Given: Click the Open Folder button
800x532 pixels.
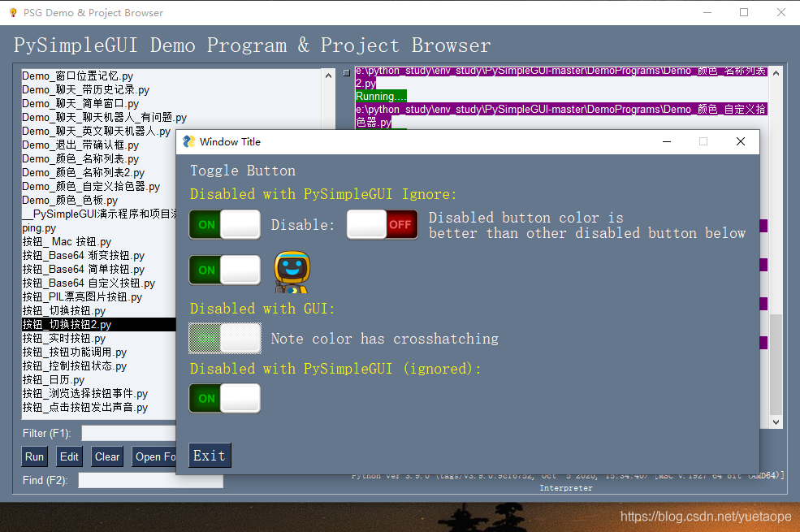Looking at the screenshot, I should (x=154, y=456).
